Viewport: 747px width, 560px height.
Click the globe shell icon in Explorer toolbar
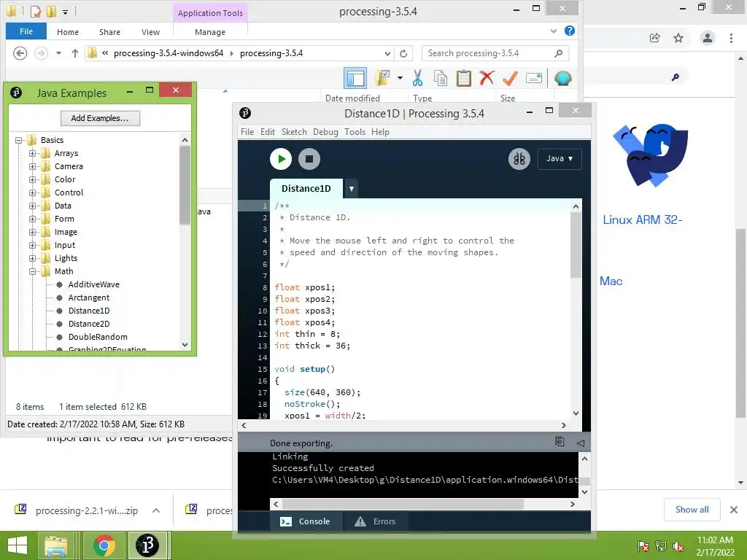coord(562,78)
